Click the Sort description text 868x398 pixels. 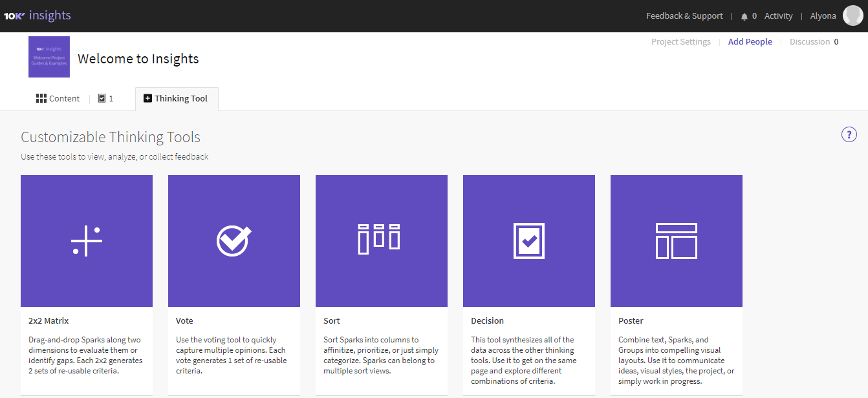coord(381,355)
